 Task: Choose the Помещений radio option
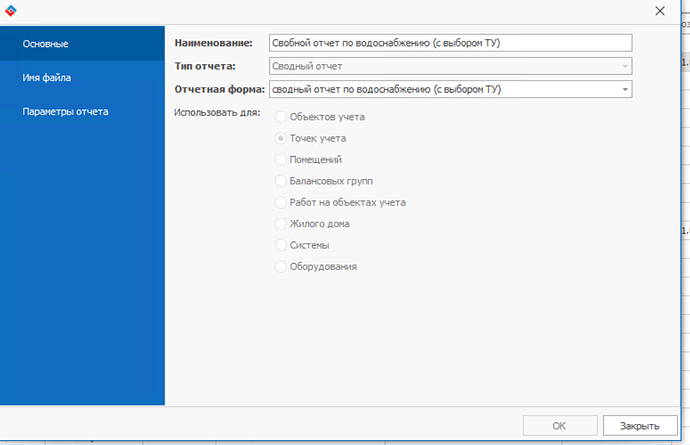[280, 160]
